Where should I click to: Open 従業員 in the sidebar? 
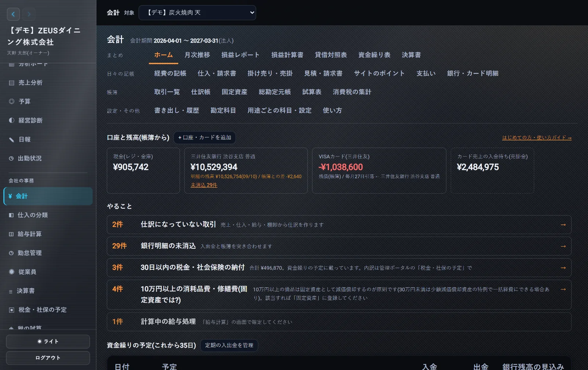pos(48,272)
